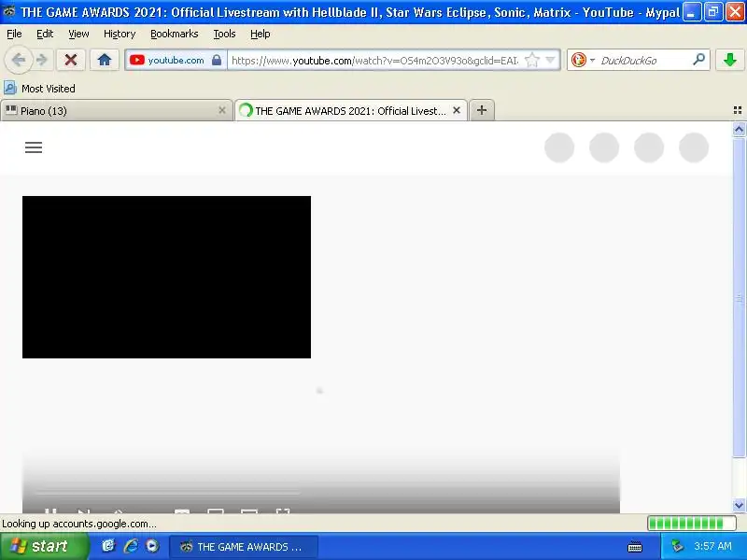Click inside the URL address field
The width and height of the screenshot is (747, 560).
pos(374,60)
